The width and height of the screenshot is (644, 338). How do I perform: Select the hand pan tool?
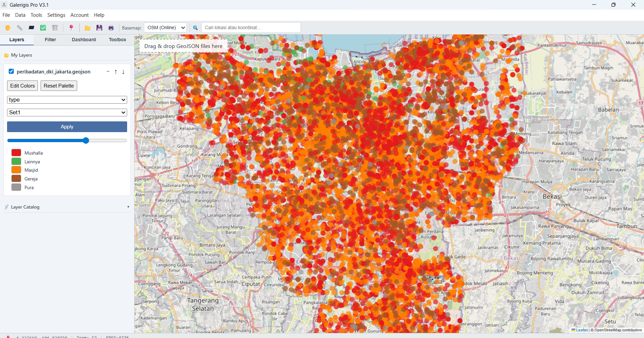point(8,28)
